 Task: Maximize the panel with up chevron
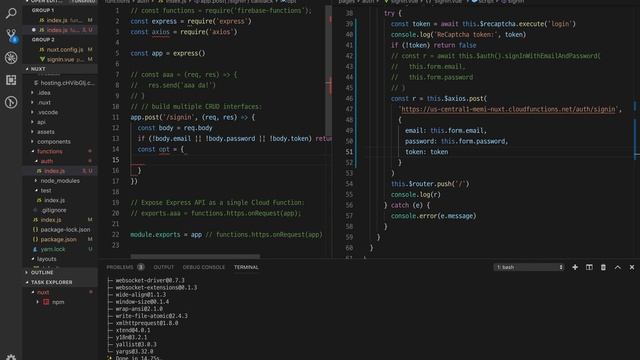coord(618,267)
